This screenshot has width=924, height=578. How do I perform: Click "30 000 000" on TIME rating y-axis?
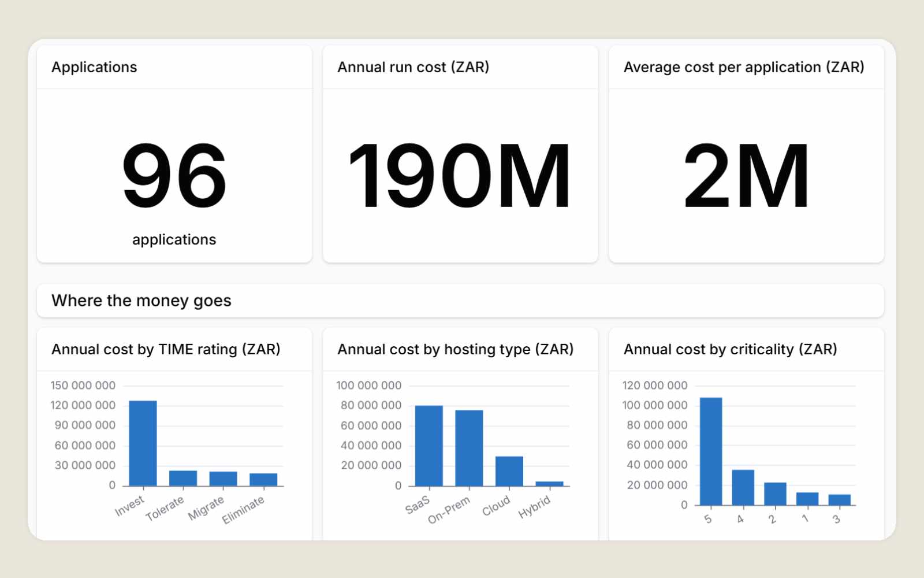(x=85, y=465)
